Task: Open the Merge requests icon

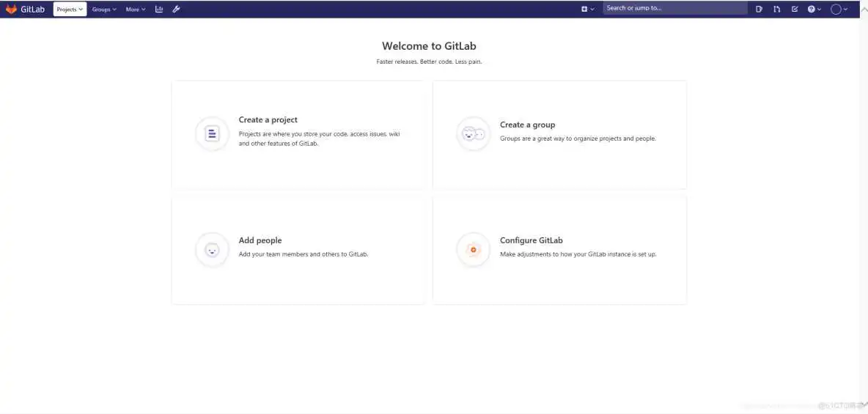Action: [x=776, y=10]
